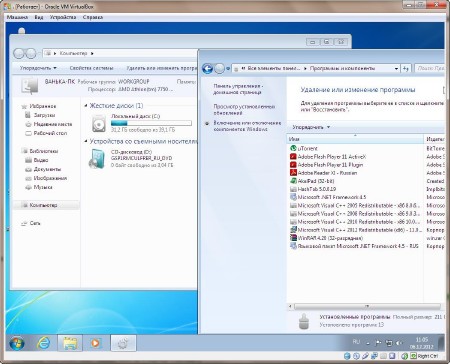Select Visual C++ 2012 Redistributable icon
This screenshot has height=364, width=450.
pos(293,230)
